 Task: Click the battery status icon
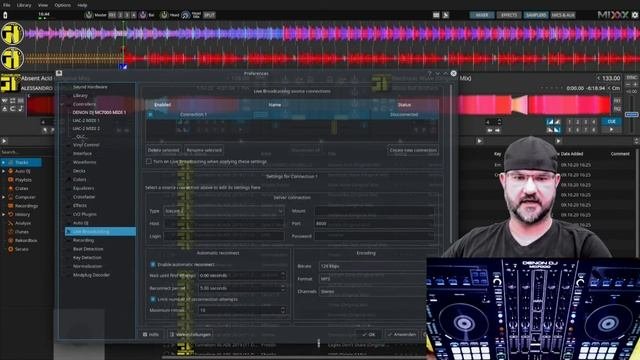pyautogui.click(x=5, y=15)
